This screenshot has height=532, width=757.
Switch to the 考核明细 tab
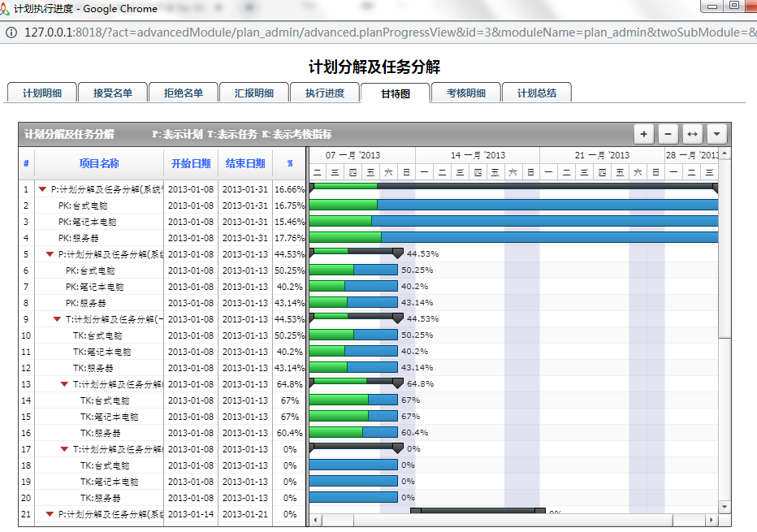point(465,93)
